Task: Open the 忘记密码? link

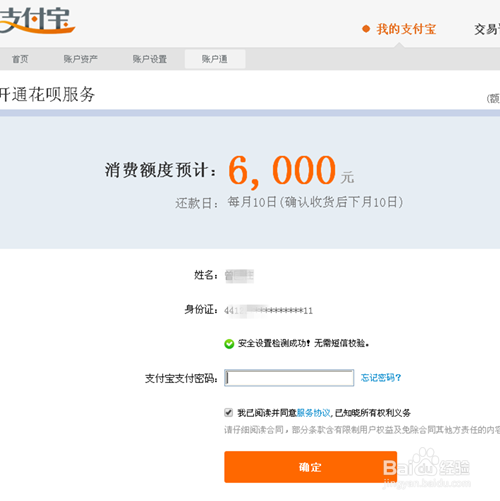Action: coord(381,378)
